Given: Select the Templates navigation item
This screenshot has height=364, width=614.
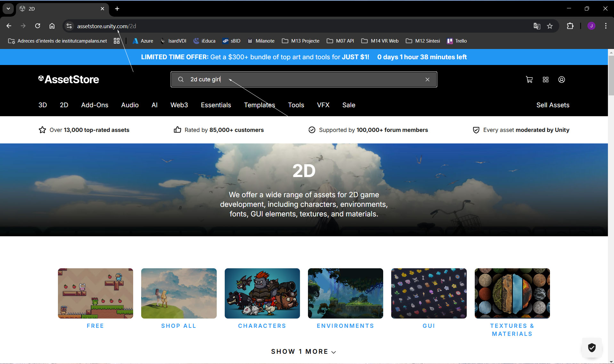Looking at the screenshot, I should coord(259,105).
